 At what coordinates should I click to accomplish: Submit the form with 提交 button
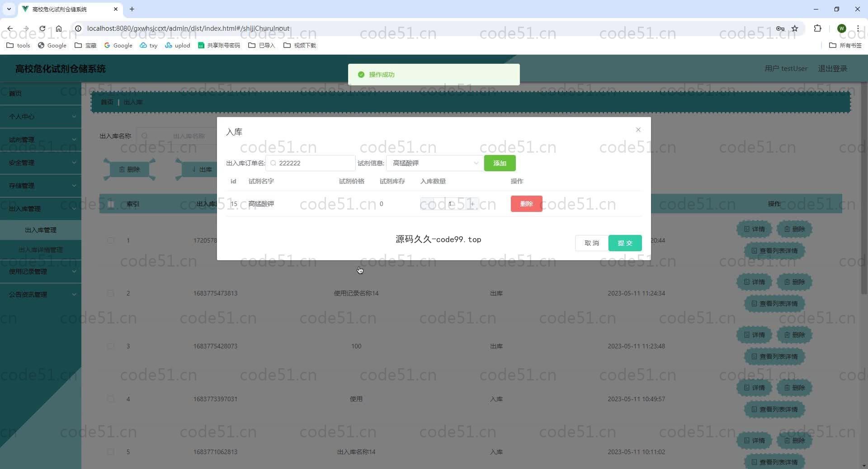(x=625, y=243)
